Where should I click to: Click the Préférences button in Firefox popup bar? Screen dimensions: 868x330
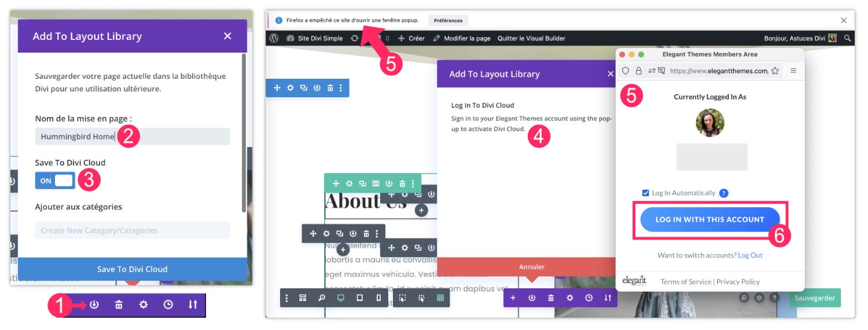[448, 20]
